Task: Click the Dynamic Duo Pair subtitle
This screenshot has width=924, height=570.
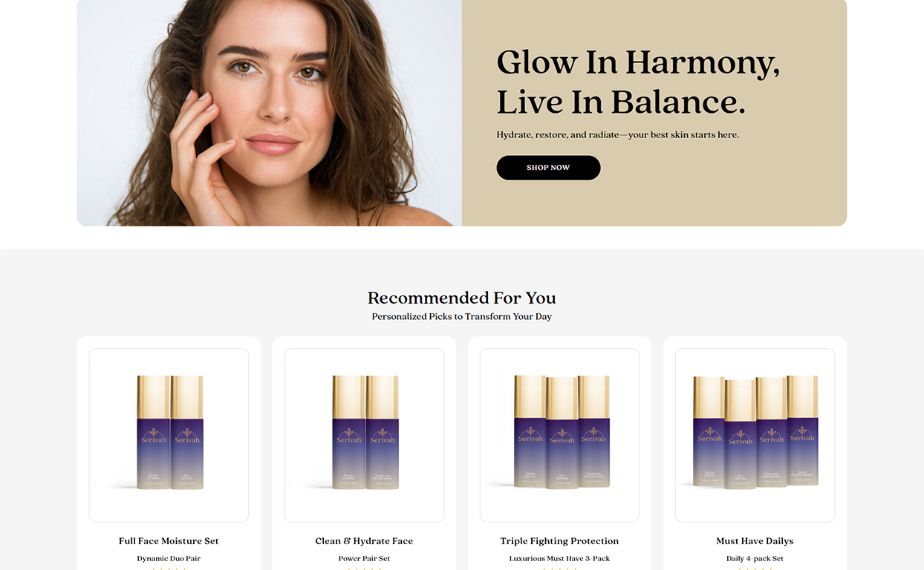Action: pyautogui.click(x=169, y=559)
